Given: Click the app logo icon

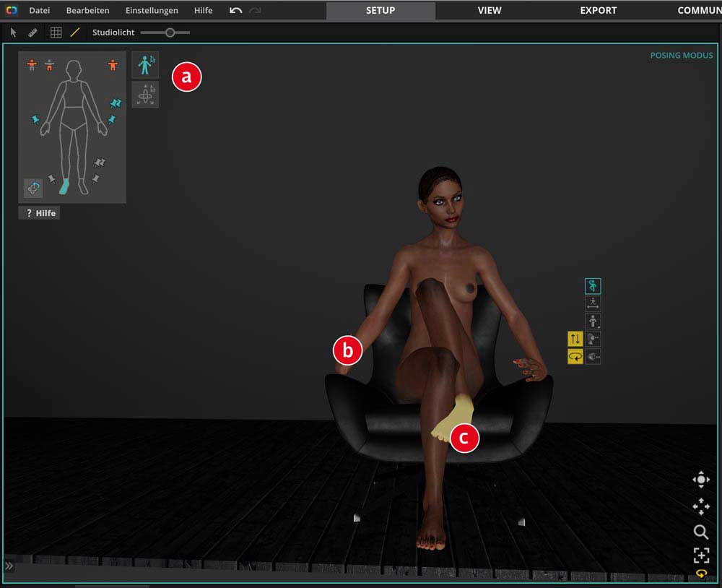Looking at the screenshot, I should click(12, 10).
